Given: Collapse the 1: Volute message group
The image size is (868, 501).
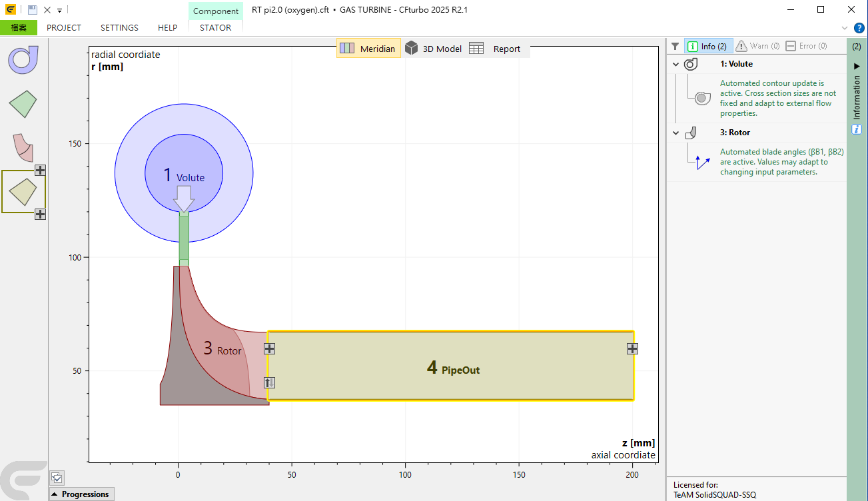Looking at the screenshot, I should 675,65.
